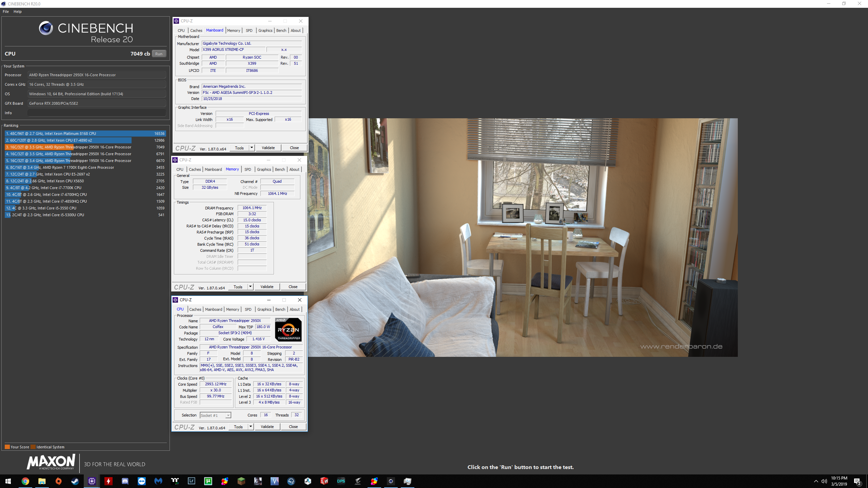Open the Thermaltake TT taskbar icon

tap(175, 481)
